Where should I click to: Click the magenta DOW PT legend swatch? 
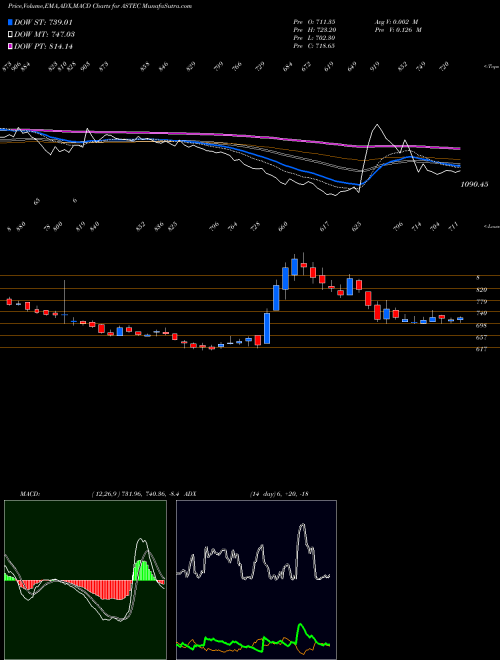click(11, 46)
